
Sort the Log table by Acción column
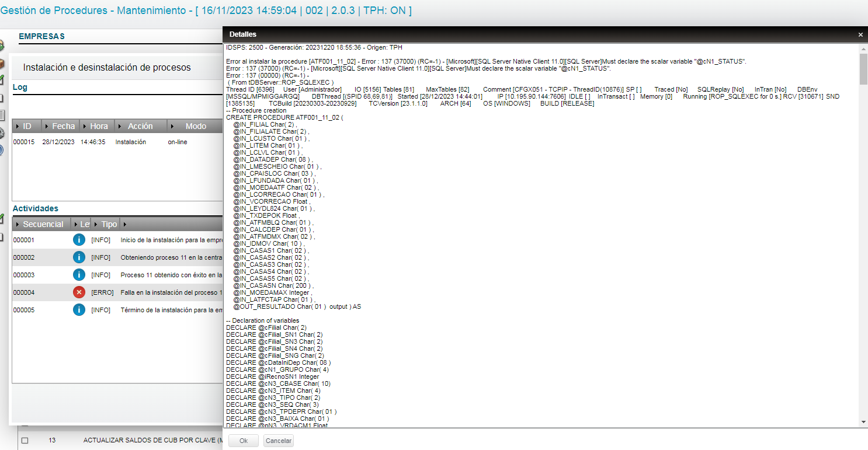point(140,126)
